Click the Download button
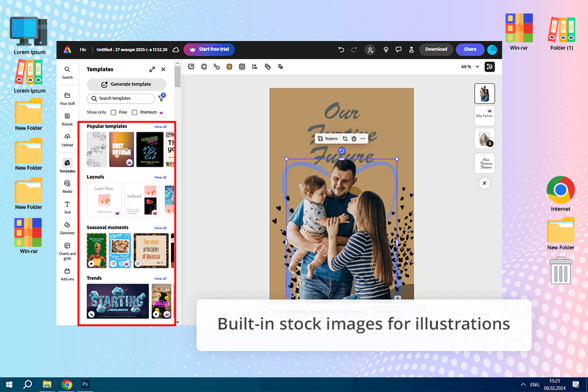Viewport: 588px width, 392px height. (436, 50)
